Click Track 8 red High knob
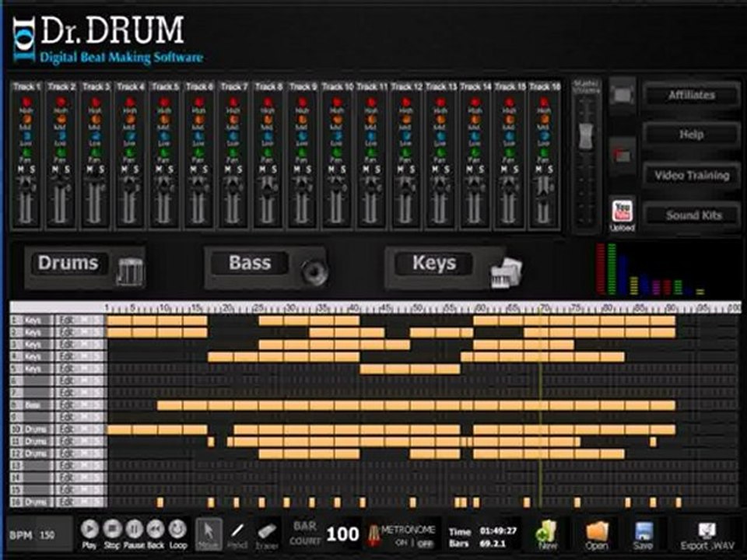 coord(268,103)
